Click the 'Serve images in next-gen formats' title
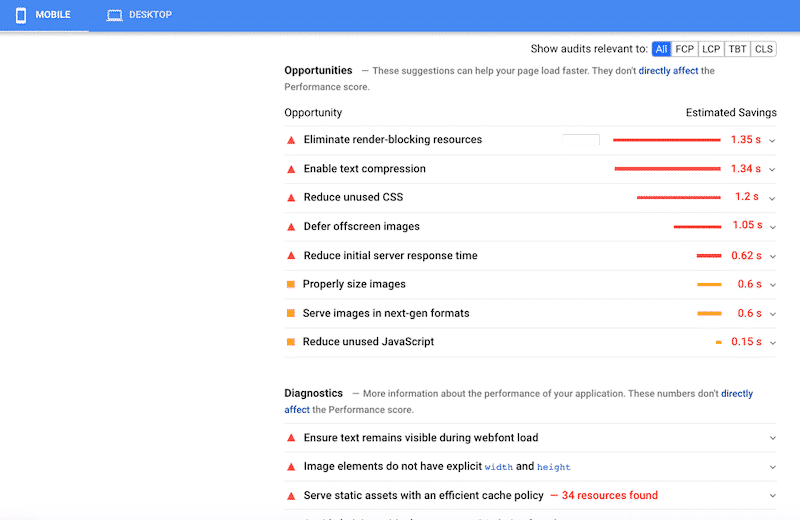Screen dimensions: 800x520 coord(386,313)
